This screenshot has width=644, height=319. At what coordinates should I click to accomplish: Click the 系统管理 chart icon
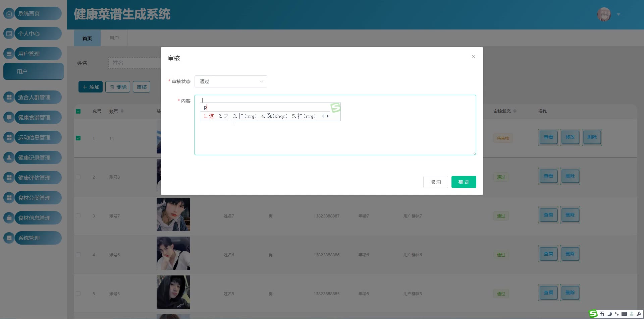click(9, 238)
